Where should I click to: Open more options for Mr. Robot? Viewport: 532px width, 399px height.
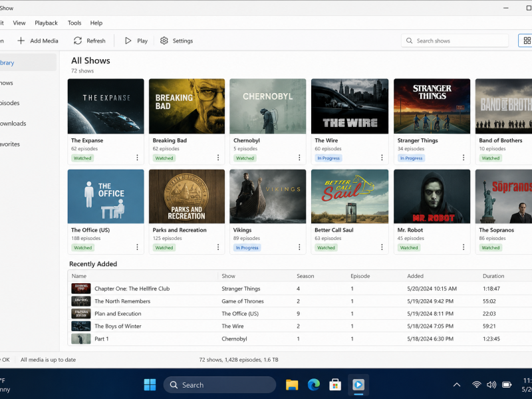[464, 247]
